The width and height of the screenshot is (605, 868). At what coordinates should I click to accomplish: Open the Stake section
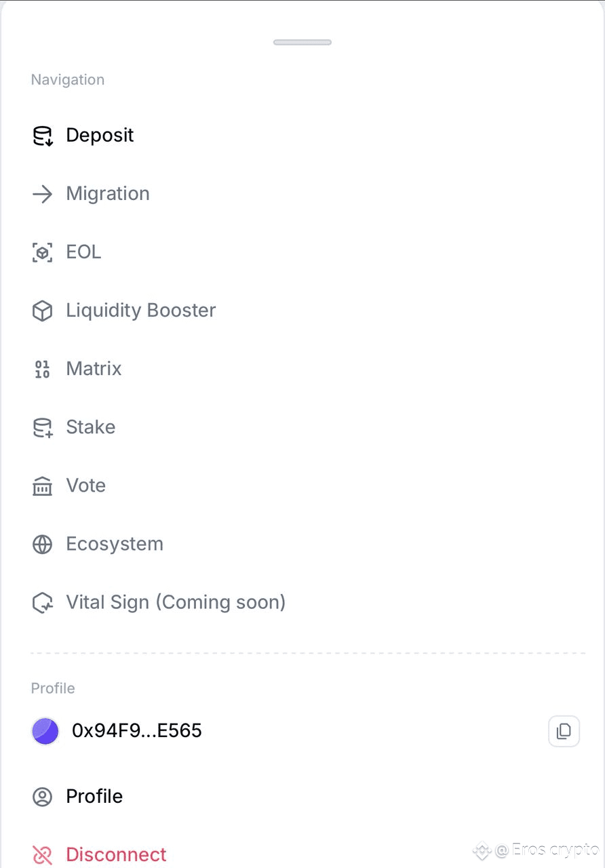90,427
